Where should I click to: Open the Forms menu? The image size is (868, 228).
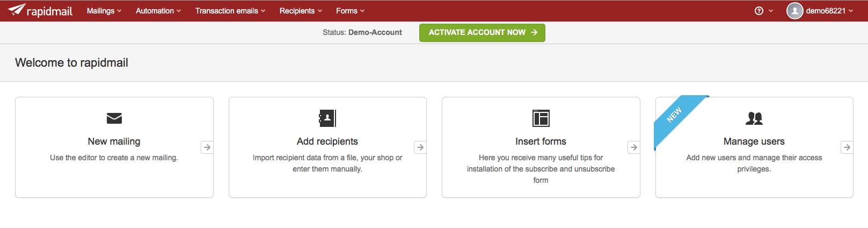tap(351, 11)
